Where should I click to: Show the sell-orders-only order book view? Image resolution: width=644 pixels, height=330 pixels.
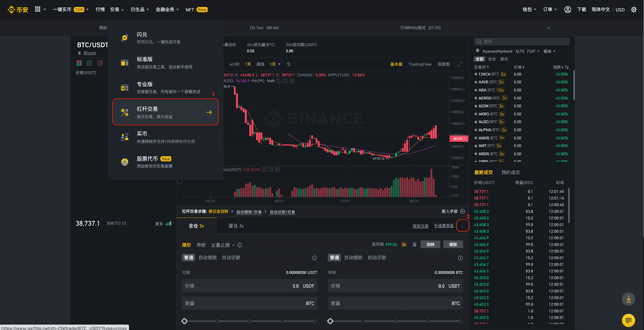click(x=100, y=63)
